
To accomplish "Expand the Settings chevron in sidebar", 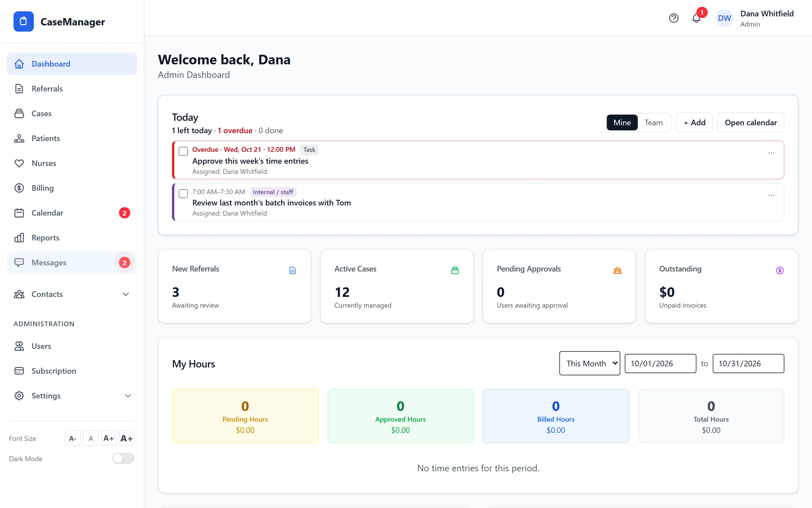I will (128, 396).
